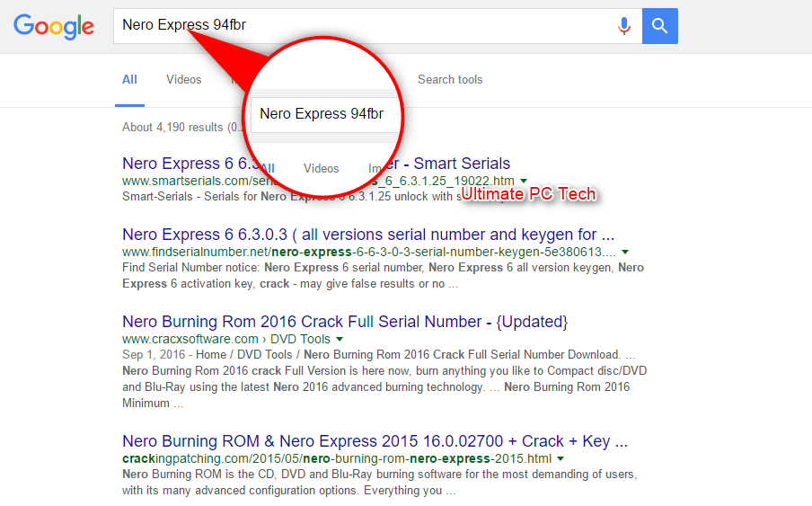Expand the crackingpatching.com URL dropdown arrow

pos(560,459)
